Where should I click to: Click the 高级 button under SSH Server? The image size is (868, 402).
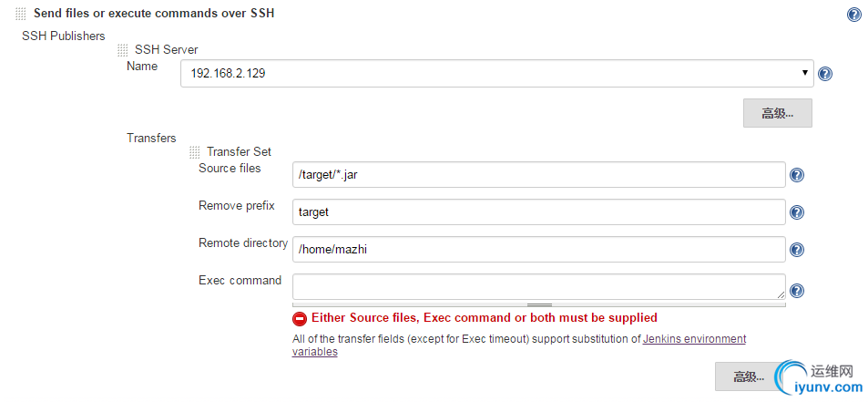pyautogui.click(x=777, y=113)
